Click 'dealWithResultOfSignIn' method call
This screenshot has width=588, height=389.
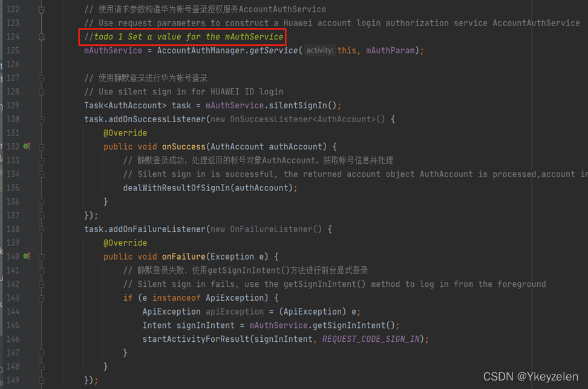[176, 188]
